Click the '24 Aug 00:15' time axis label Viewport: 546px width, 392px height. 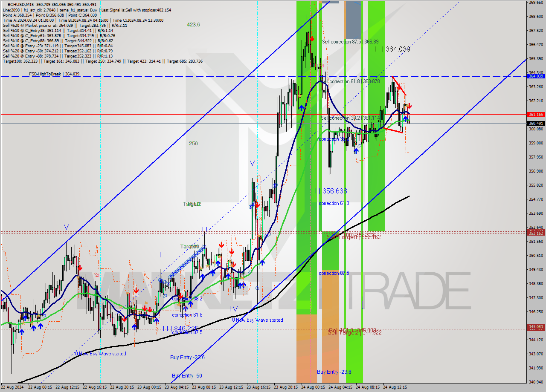point(314,387)
